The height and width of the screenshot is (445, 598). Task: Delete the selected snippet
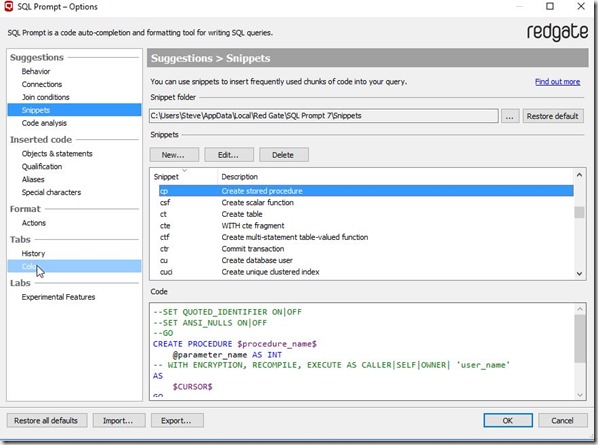(x=284, y=155)
